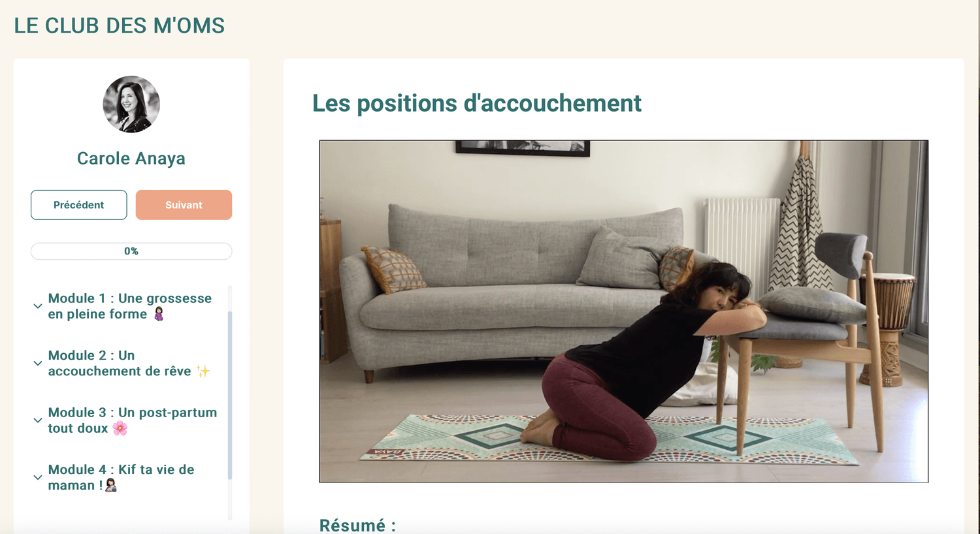The height and width of the screenshot is (534, 980).
Task: Select Module 3: Un post-partum tout doux
Action: pos(133,420)
